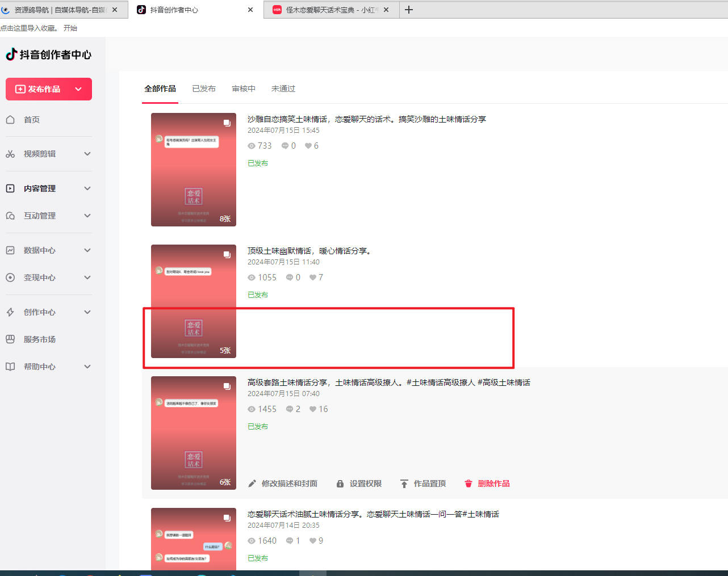
Task: Click date text 2024年07月15日 15:45
Action: pyautogui.click(x=283, y=131)
